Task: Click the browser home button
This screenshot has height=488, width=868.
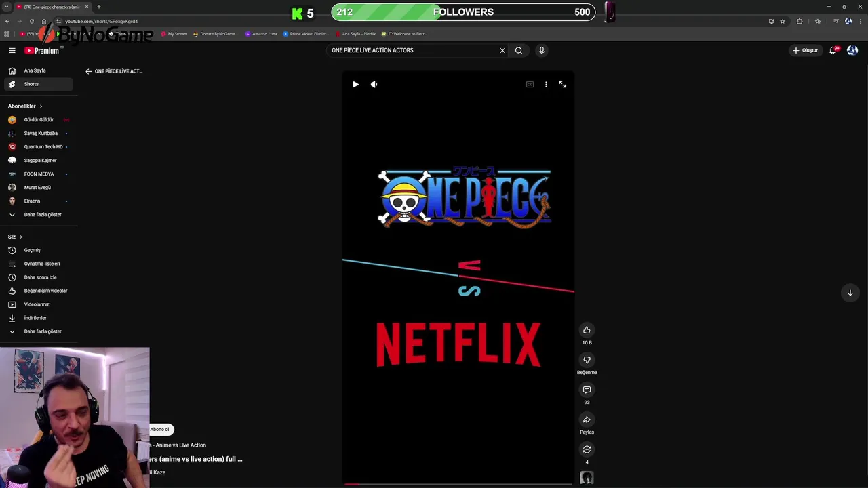Action: point(44,21)
